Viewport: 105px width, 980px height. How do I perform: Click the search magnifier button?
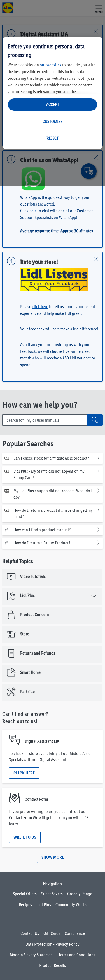95,420
